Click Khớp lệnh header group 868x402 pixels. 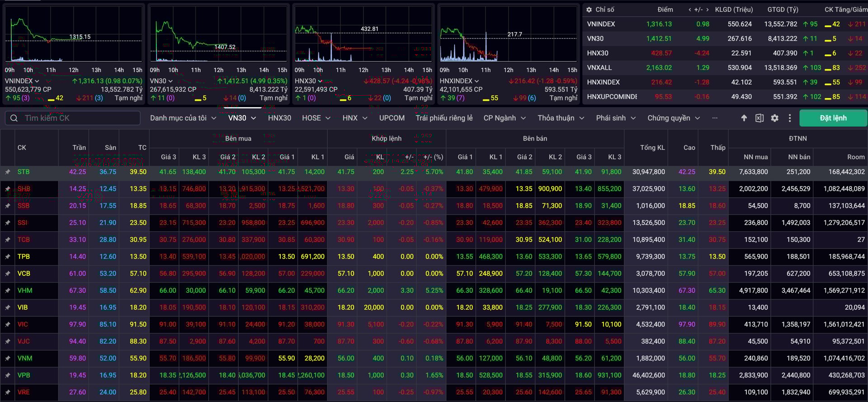point(387,138)
